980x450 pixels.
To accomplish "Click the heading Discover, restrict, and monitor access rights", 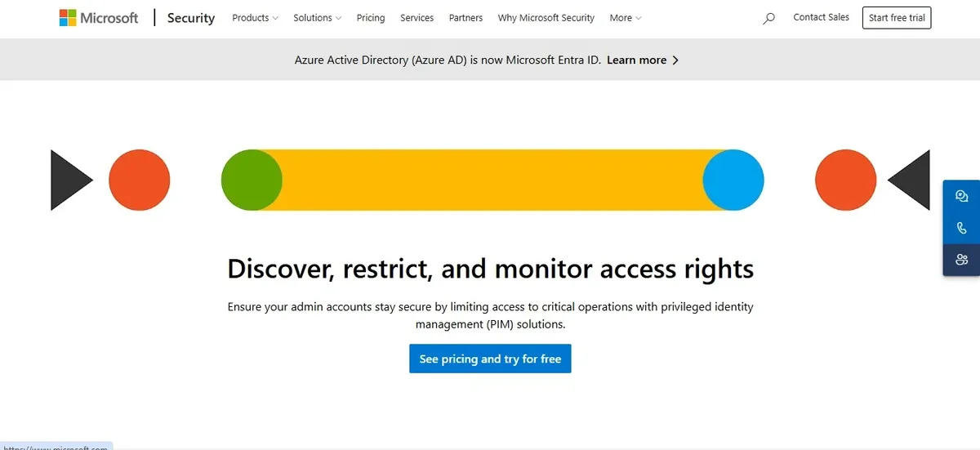I will (x=490, y=269).
